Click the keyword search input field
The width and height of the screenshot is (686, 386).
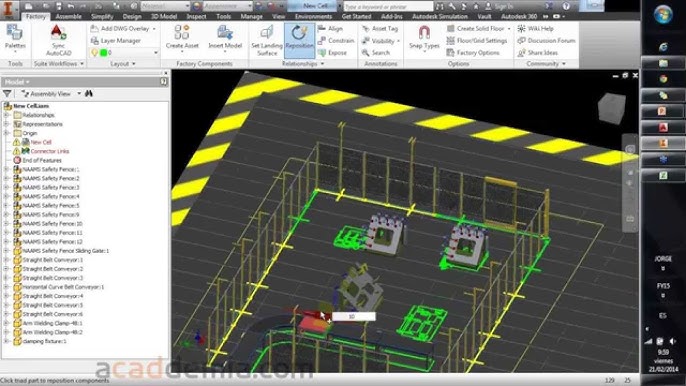(x=388, y=7)
